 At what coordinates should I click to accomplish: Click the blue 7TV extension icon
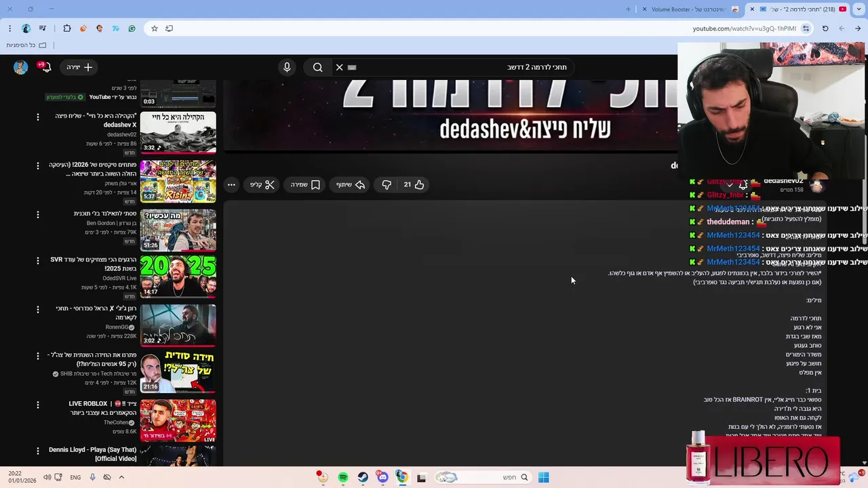click(116, 28)
